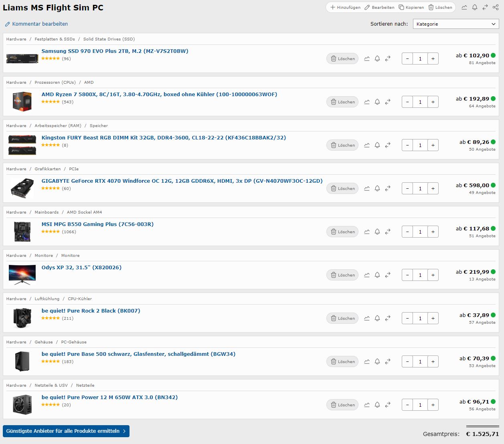Click Odys XP 32 monitor thumbnail image
Screen dimensions: 504x444
point(22,275)
